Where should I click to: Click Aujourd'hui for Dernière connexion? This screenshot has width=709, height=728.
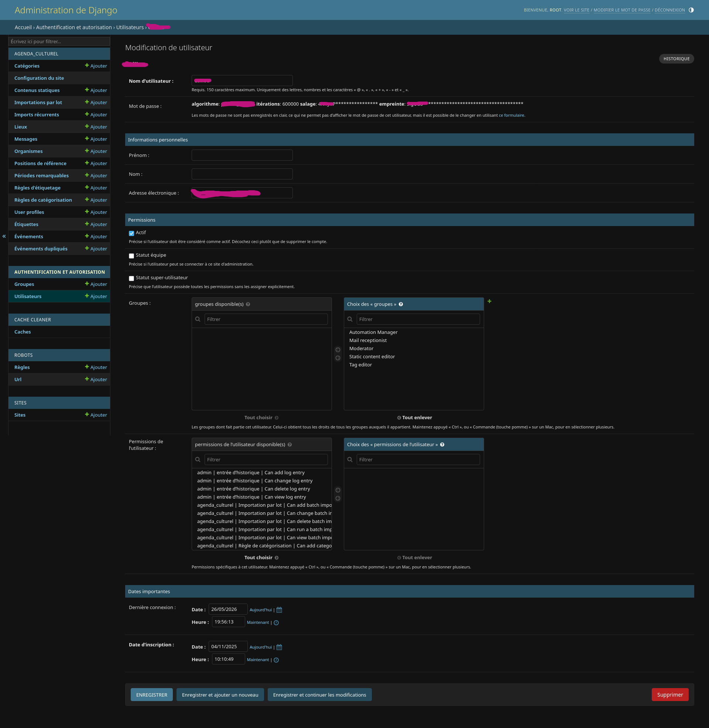pos(261,610)
